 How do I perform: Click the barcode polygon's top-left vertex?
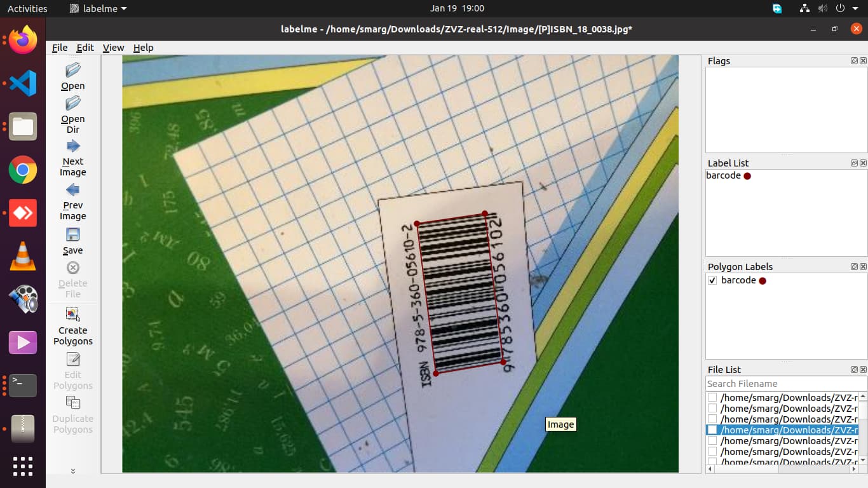[x=417, y=224]
